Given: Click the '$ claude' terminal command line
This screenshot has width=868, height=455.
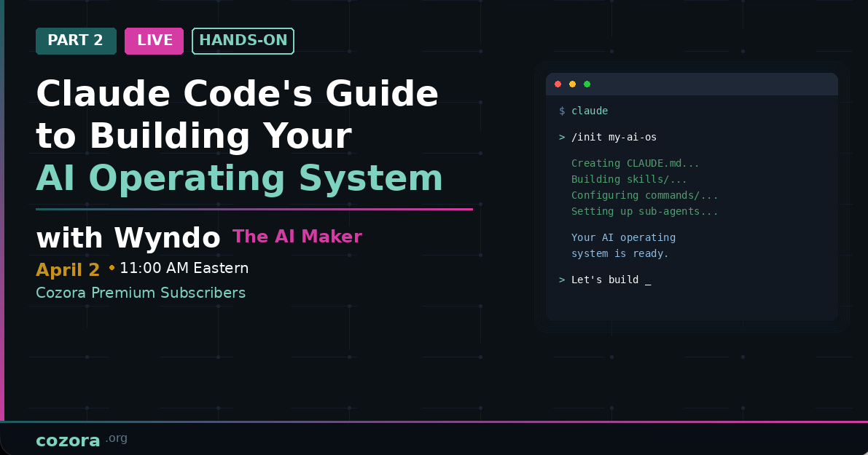Looking at the screenshot, I should click(x=584, y=111).
